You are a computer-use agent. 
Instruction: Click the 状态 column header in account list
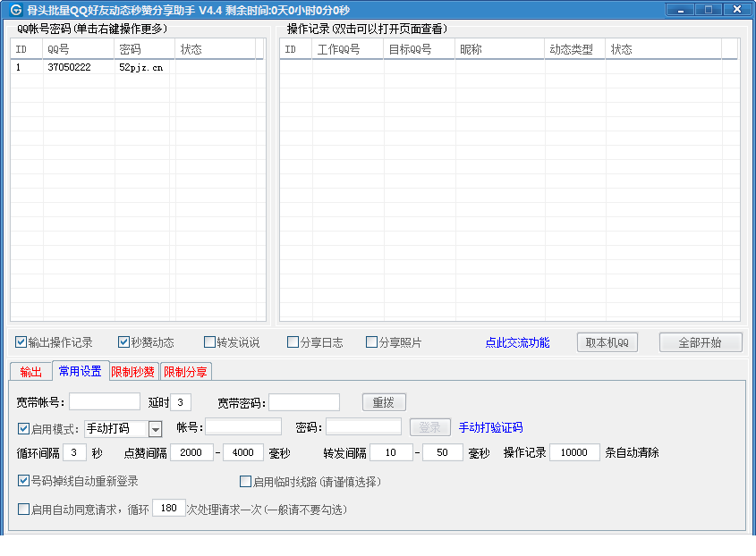pyautogui.click(x=216, y=49)
